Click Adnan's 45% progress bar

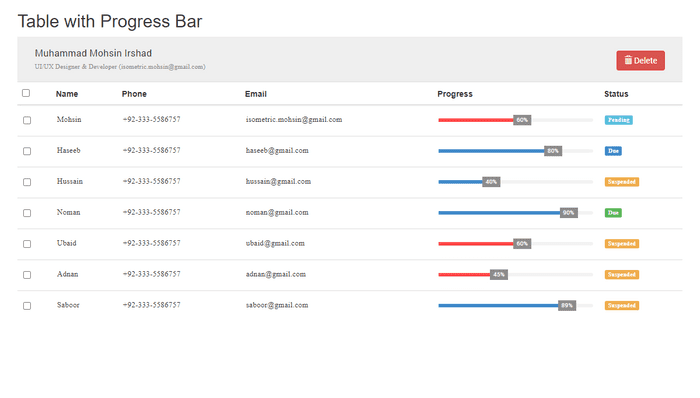tap(516, 274)
